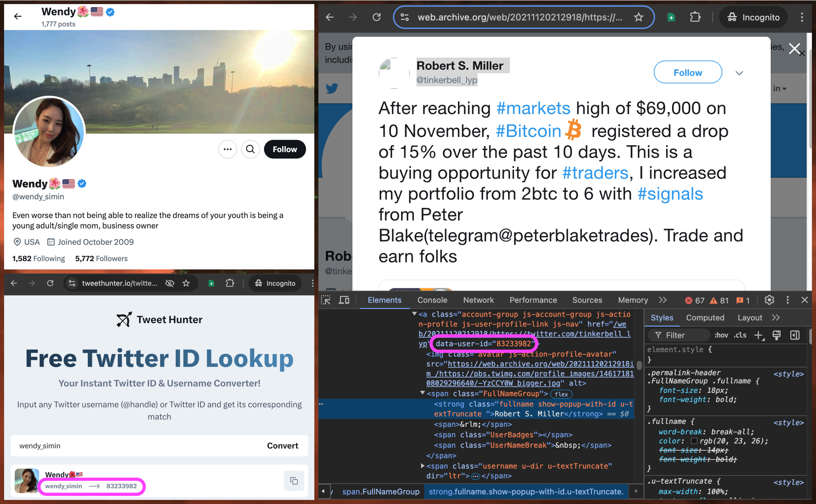Screen dimensions: 816x504
Task: Switch to the Console tab in DevTools
Action: point(432,300)
